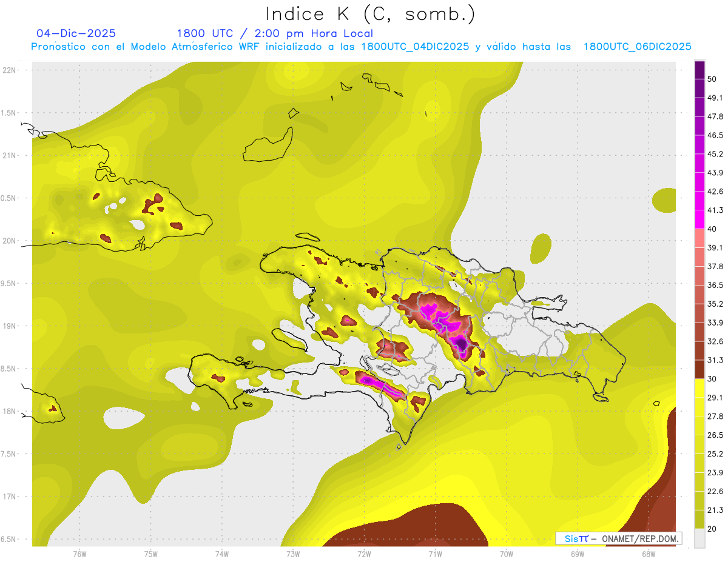Pick the dark brown swatch just above 30
The height and width of the screenshot is (562, 728).
coord(699,369)
